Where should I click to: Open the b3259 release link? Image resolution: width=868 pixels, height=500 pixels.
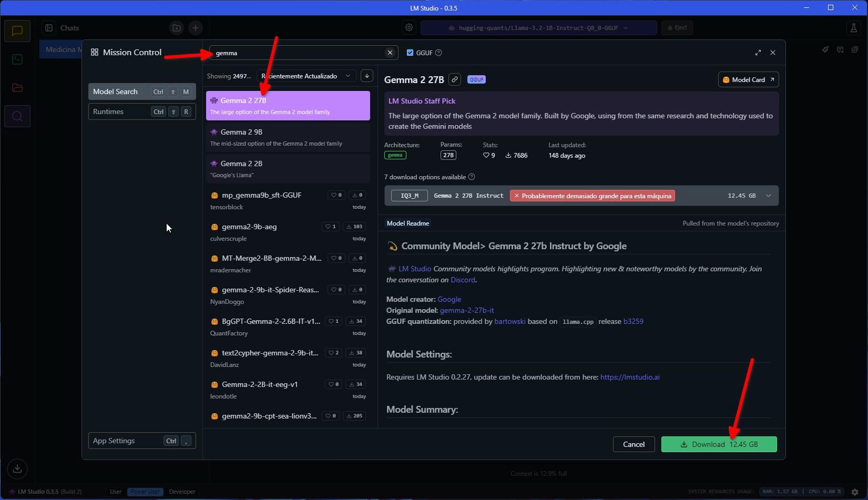633,321
